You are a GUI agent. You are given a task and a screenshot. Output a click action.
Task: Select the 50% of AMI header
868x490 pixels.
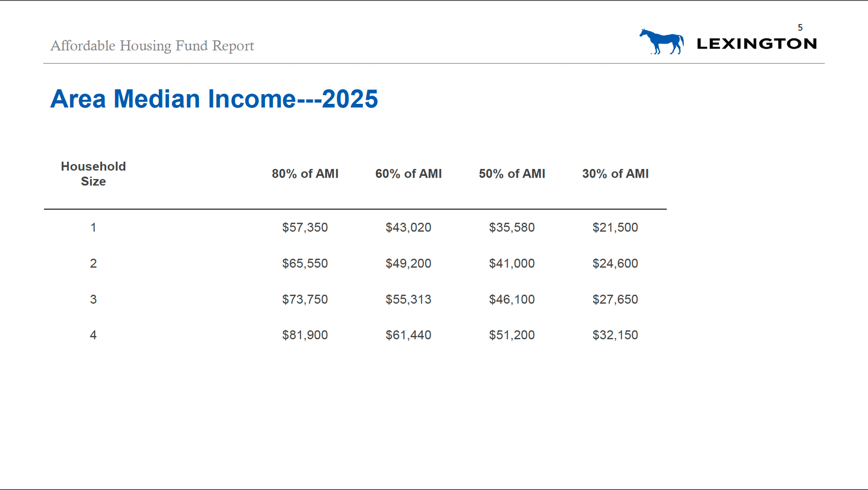512,174
